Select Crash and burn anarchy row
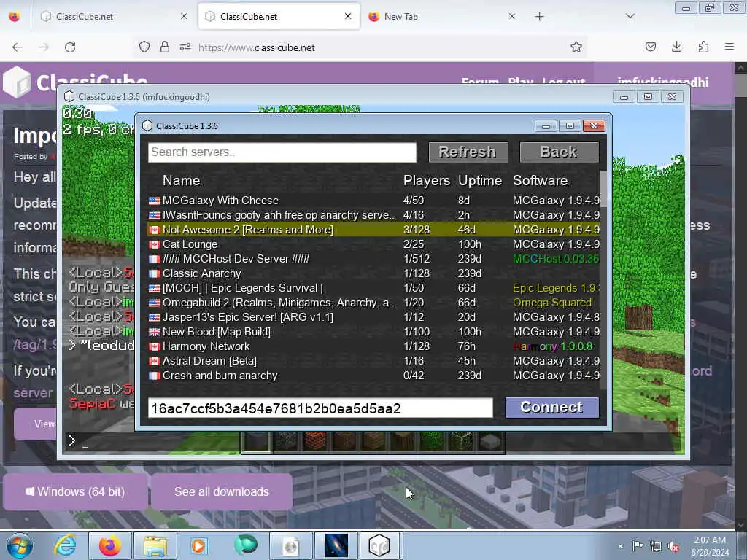Image resolution: width=747 pixels, height=560 pixels. point(374,376)
